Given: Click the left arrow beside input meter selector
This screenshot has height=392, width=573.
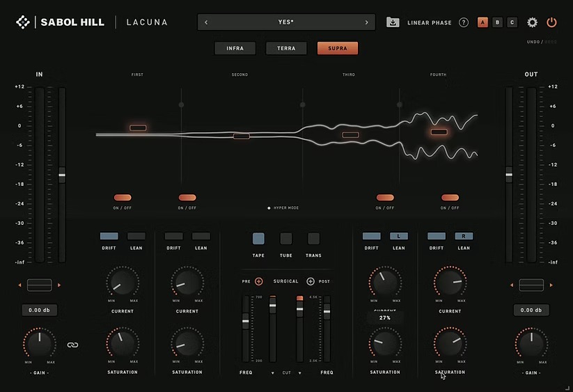Looking at the screenshot, I should 19,285.
